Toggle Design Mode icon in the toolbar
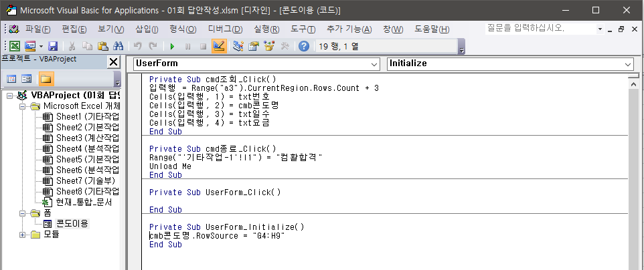644x270 pixels. 218,46
